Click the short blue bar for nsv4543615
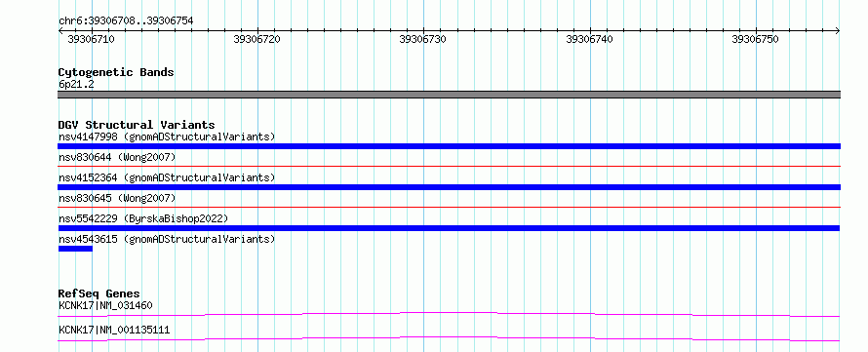Viewport: 868px width, 352px height. (x=75, y=249)
